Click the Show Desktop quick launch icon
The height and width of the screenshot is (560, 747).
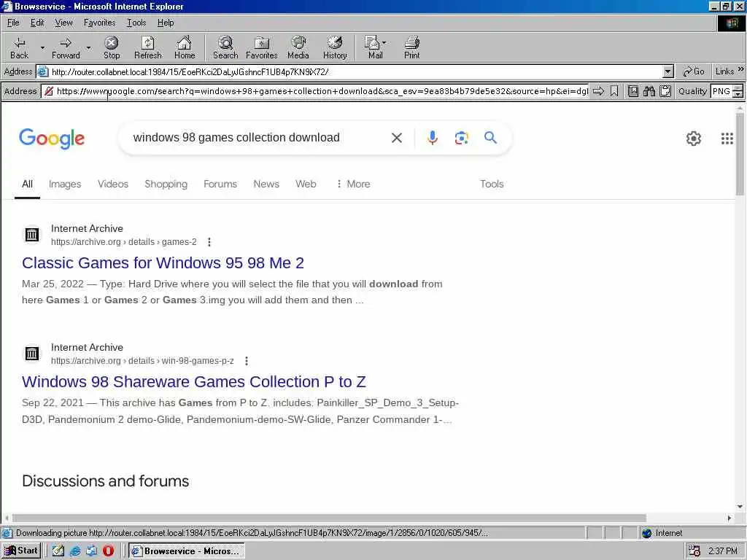(58, 551)
